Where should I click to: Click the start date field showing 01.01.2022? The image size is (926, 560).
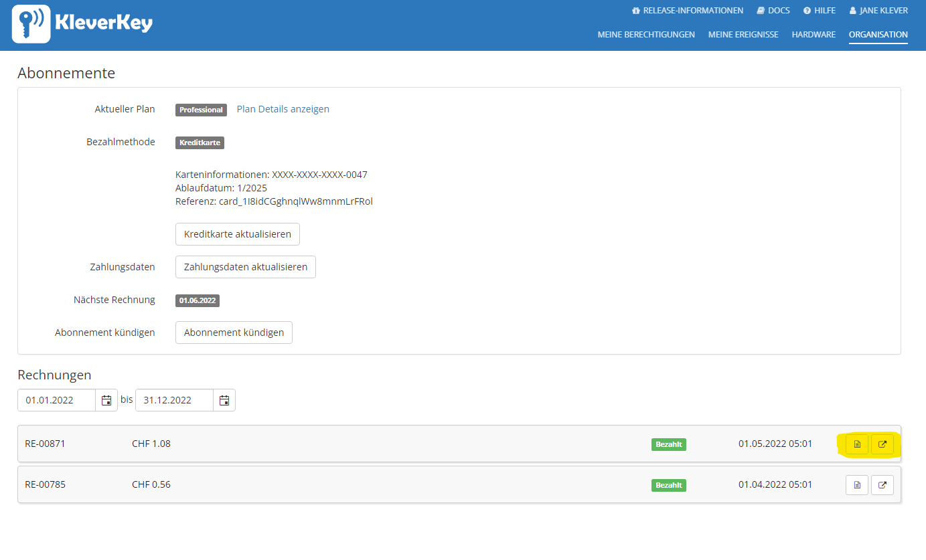(x=56, y=400)
